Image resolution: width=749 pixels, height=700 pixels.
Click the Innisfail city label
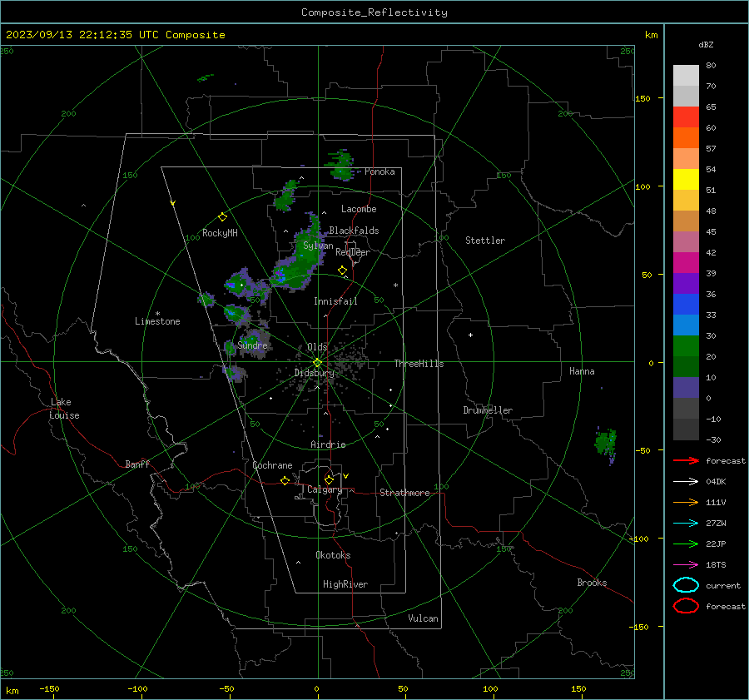tap(335, 301)
